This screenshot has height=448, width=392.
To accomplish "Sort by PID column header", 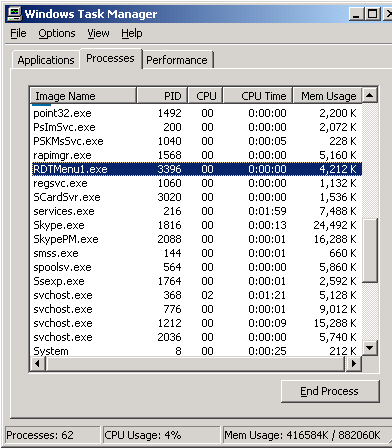I will [162, 96].
